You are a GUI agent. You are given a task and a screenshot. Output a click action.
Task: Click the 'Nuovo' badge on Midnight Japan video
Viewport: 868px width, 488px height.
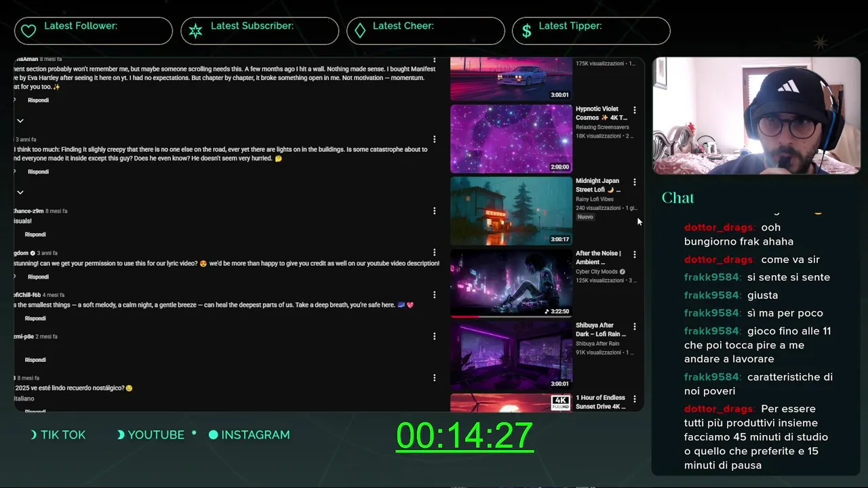585,217
